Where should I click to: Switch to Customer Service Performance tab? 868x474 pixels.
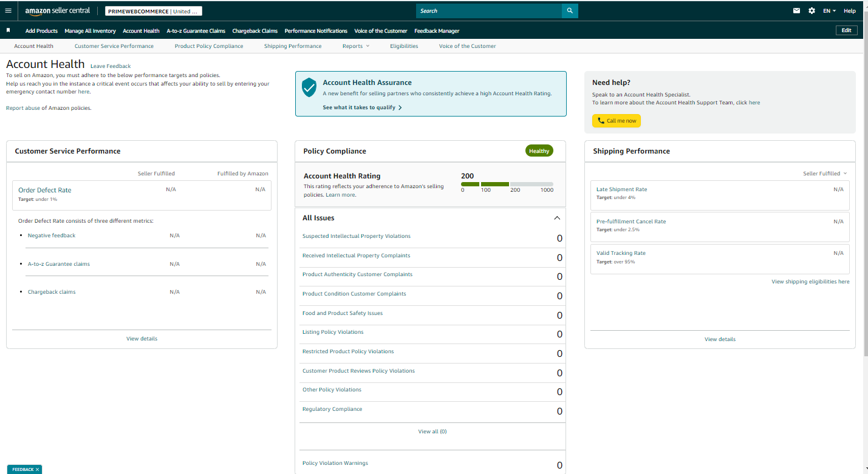(114, 46)
